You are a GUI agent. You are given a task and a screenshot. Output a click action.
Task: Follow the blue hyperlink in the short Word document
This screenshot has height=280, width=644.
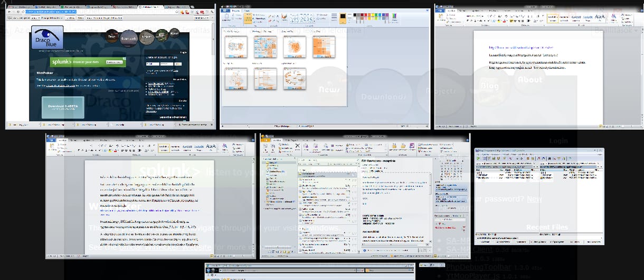pos(520,48)
